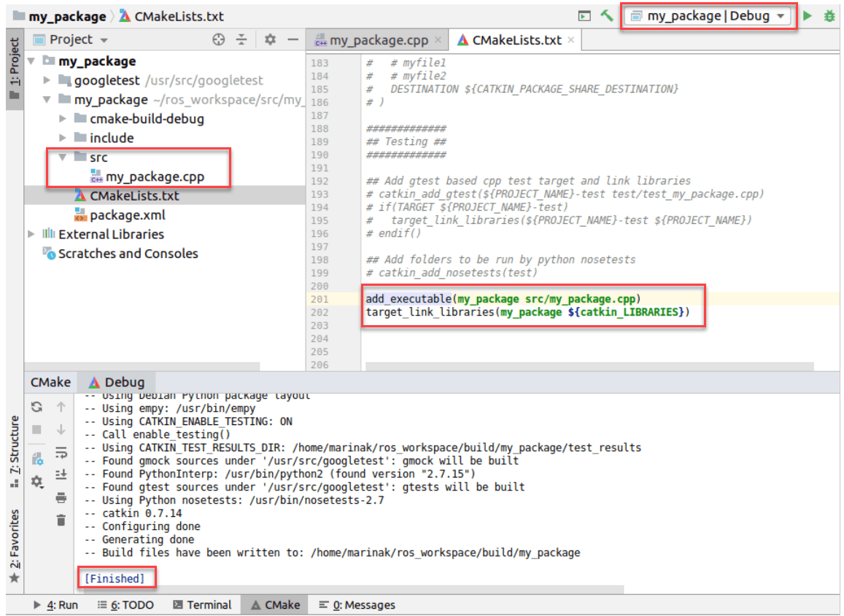Collapse the src folder in Project tree
Image resolution: width=844 pixels, height=616 pixels.
click(x=64, y=157)
